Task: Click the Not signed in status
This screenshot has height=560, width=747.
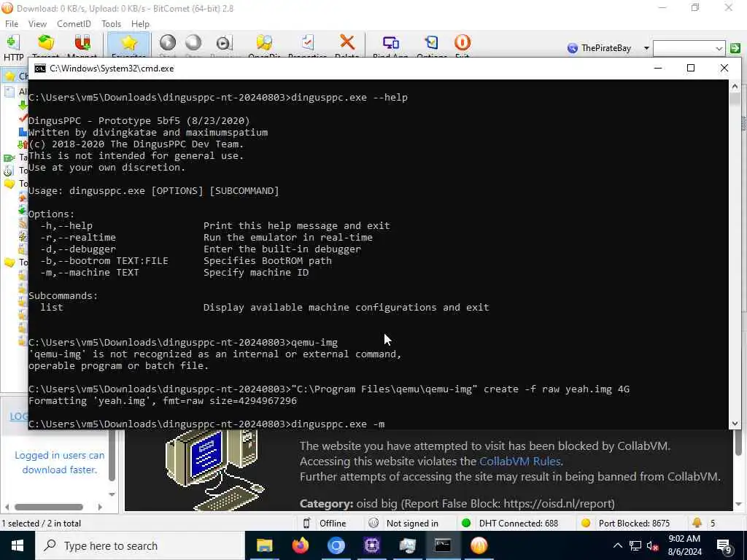Action: 412,524
